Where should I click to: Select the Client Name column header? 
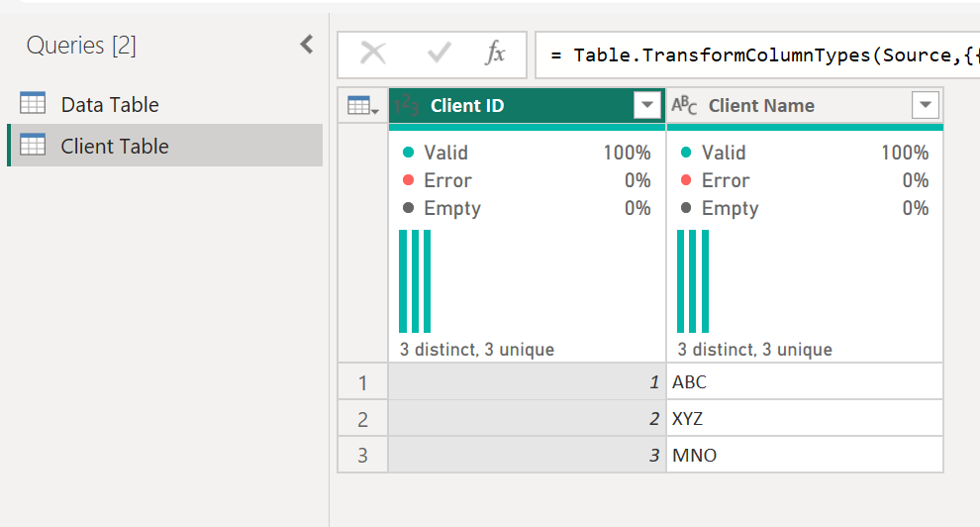pyautogui.click(x=805, y=106)
